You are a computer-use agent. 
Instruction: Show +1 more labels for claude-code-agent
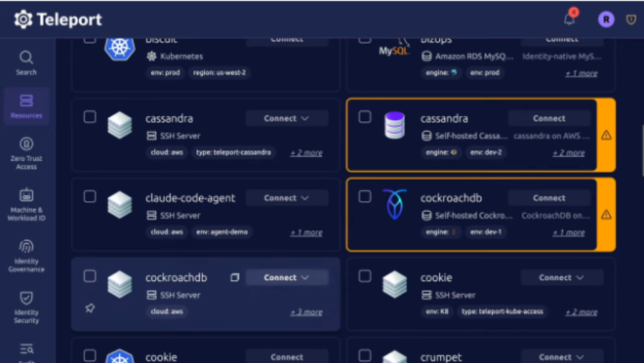[x=307, y=232]
